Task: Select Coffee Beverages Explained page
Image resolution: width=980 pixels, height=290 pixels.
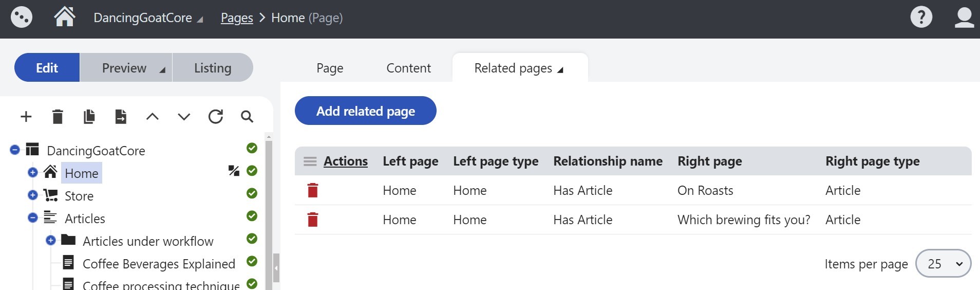Action: (159, 264)
